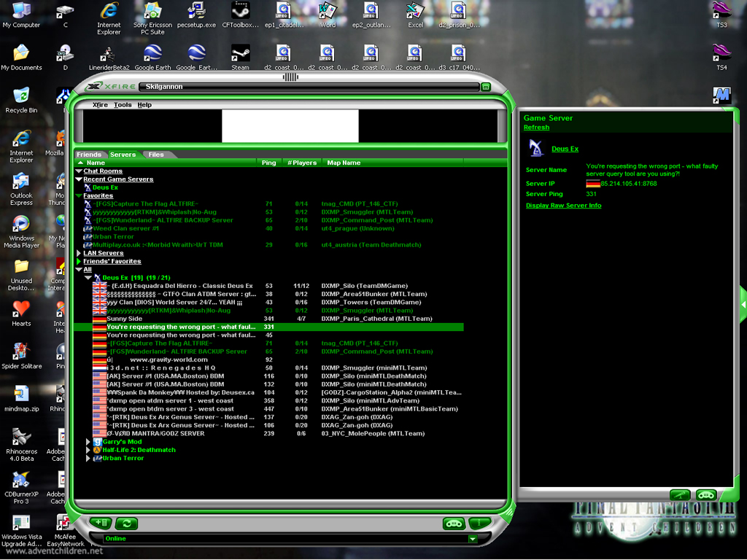
Task: Collapse Recent Game Servers group
Action: 79,179
